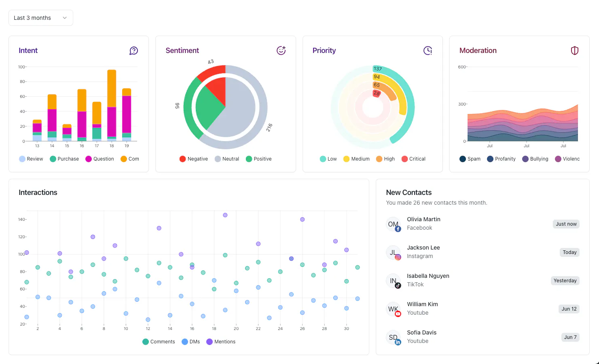Toggle the Bullying moderation legend item
Image resolution: width=599 pixels, height=364 pixels.
[x=536, y=159]
